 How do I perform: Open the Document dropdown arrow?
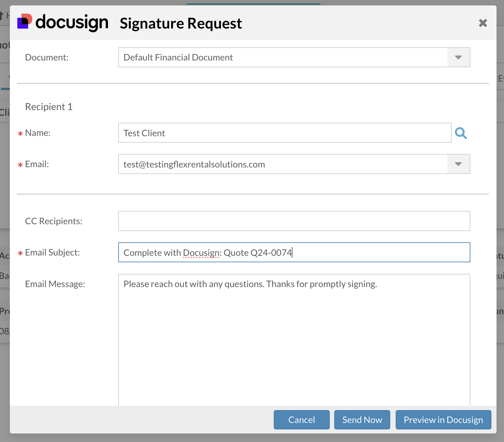458,57
